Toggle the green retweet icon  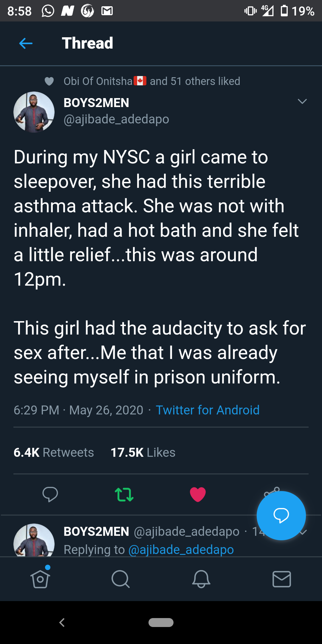pos(124,494)
